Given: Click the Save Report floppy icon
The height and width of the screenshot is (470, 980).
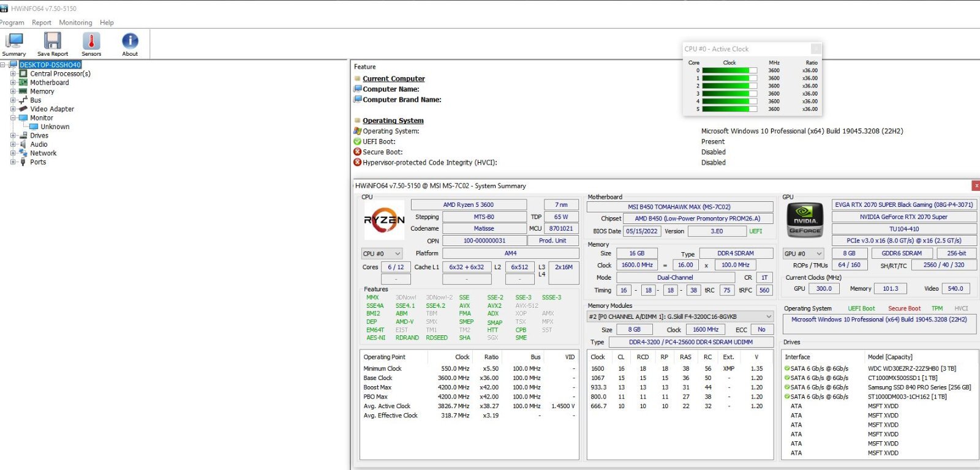Looking at the screenshot, I should tap(53, 41).
